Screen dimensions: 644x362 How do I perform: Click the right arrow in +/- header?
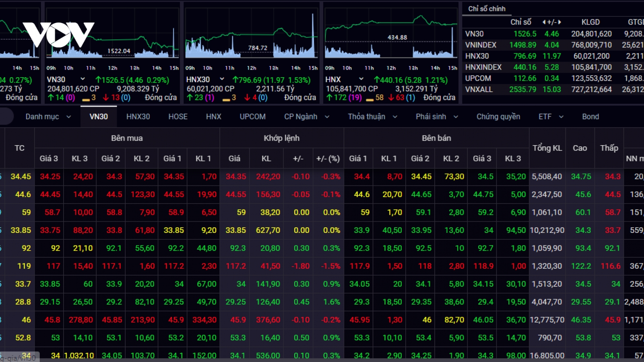click(559, 22)
